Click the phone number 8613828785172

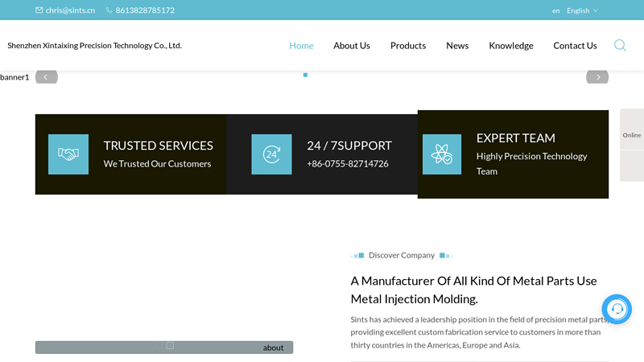(x=145, y=10)
